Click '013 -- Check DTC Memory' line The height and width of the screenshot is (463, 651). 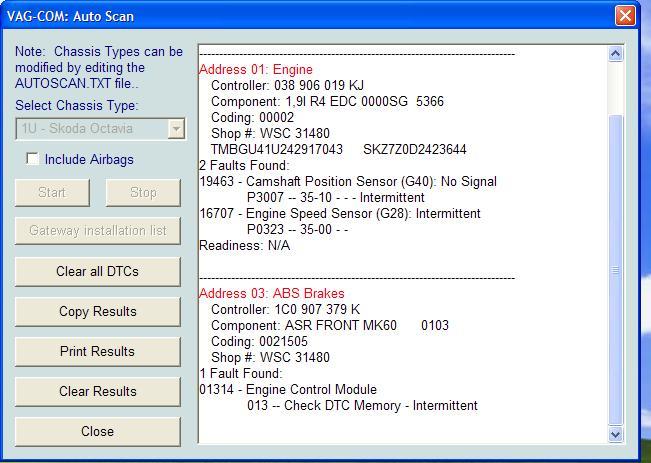tap(362, 405)
